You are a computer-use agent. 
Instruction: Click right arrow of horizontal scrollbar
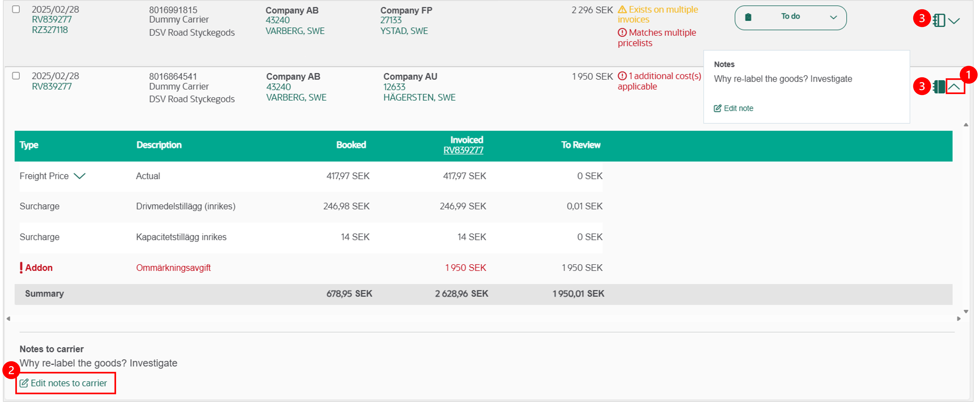click(x=959, y=319)
